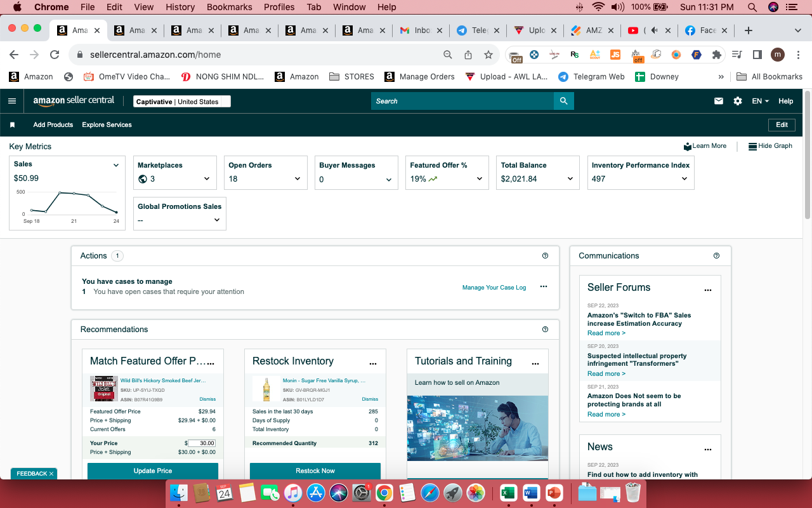Viewport: 812px width, 508px height.
Task: Click the Your Price input field
Action: click(202, 443)
